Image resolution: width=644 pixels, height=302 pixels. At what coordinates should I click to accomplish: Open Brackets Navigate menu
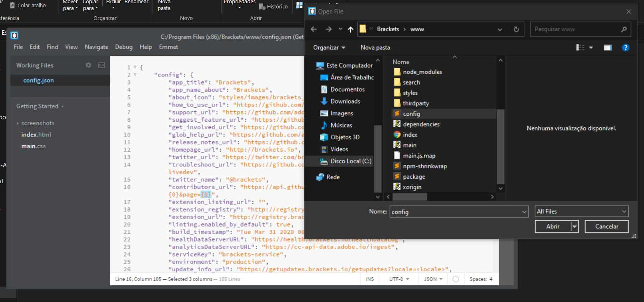[x=96, y=47]
